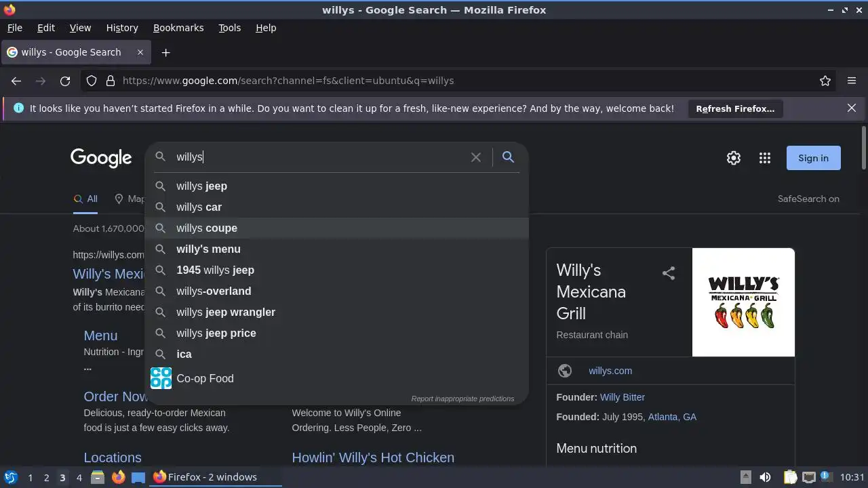Open volume control in system tray

765,477
